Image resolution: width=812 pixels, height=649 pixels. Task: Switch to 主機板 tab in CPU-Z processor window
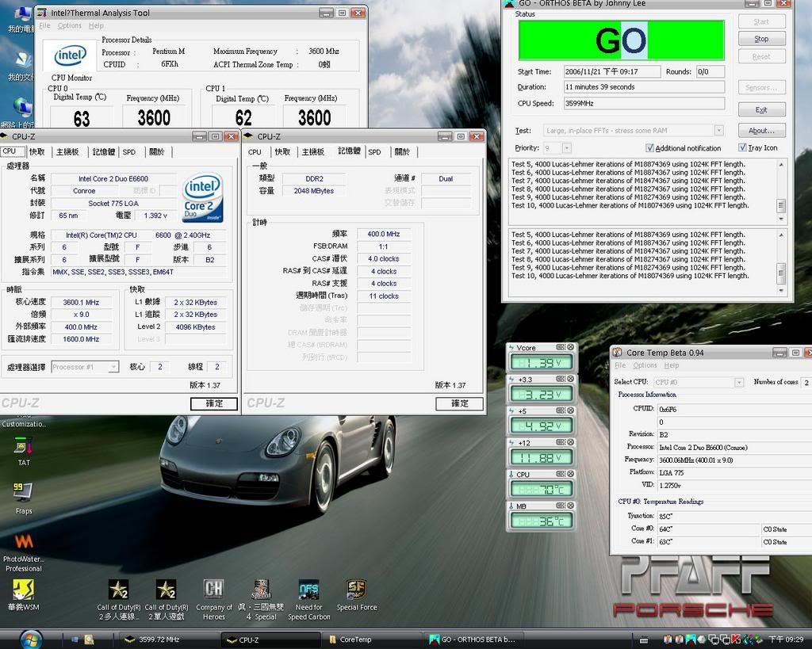(67, 151)
